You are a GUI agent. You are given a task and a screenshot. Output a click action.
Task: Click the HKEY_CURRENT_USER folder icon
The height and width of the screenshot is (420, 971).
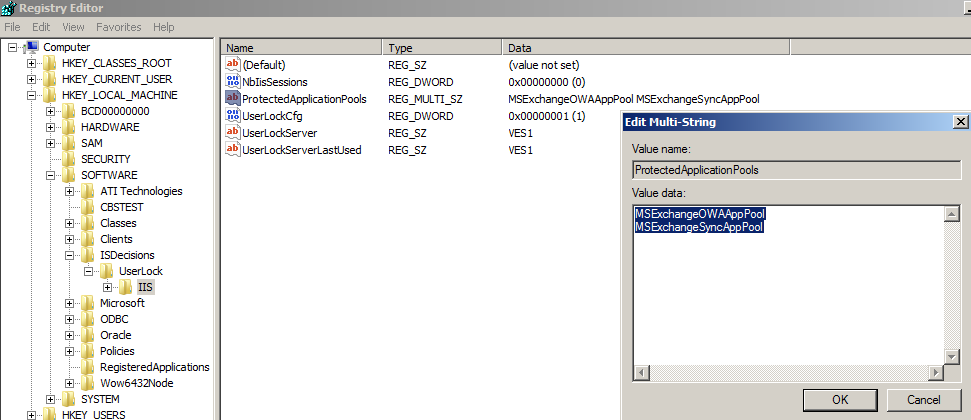[50, 79]
